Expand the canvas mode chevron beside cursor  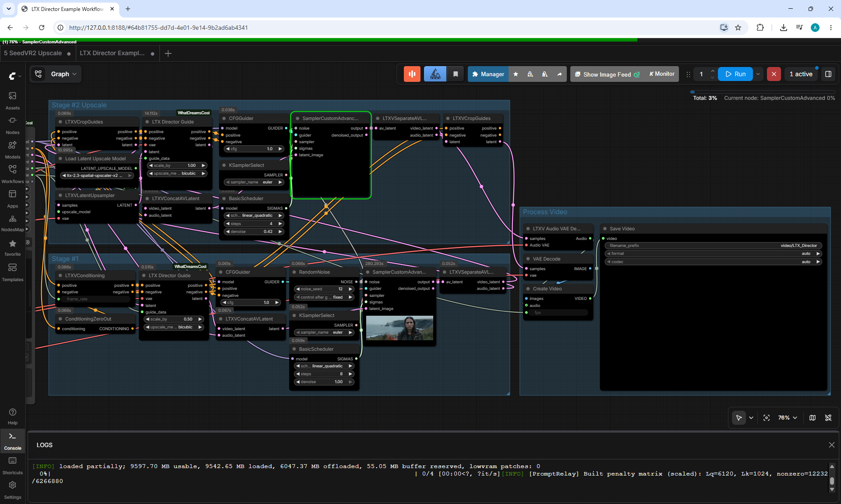pos(751,418)
